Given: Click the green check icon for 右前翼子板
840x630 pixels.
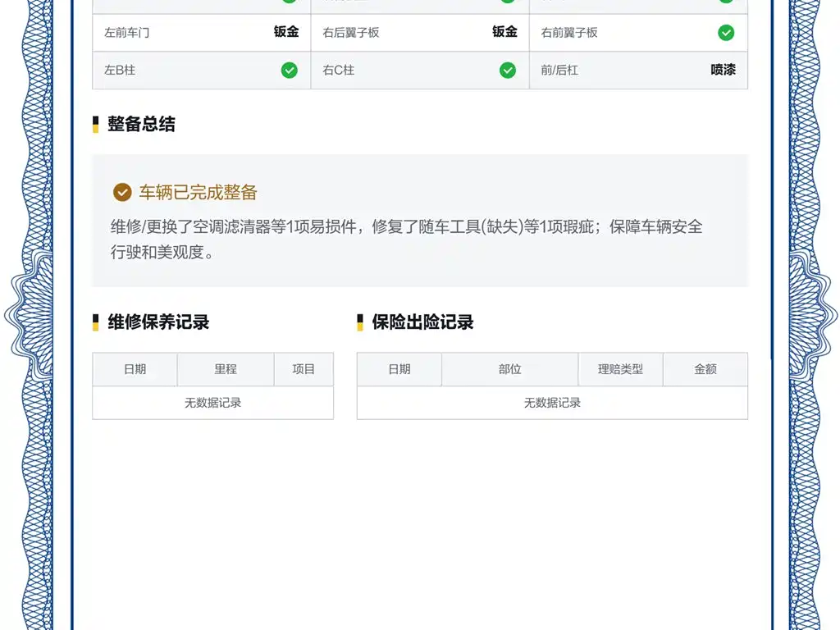Looking at the screenshot, I should coord(726,33).
